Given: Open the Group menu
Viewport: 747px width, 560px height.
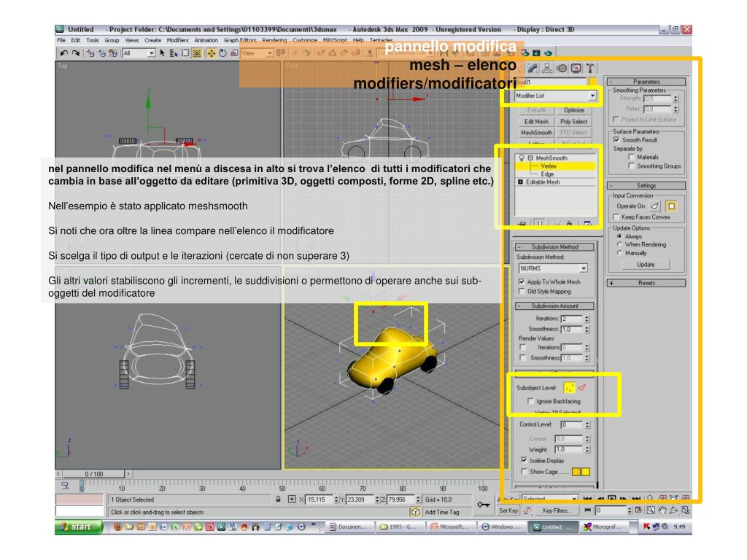Looking at the screenshot, I should coord(112,41).
